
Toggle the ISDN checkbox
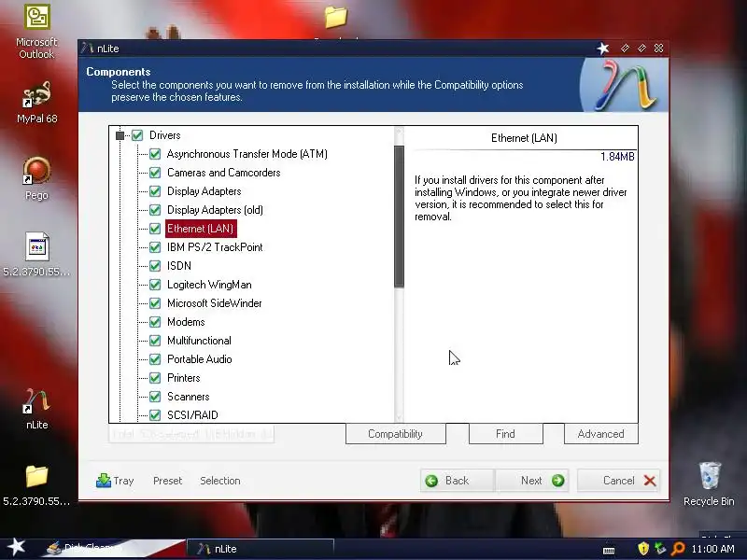tap(155, 266)
